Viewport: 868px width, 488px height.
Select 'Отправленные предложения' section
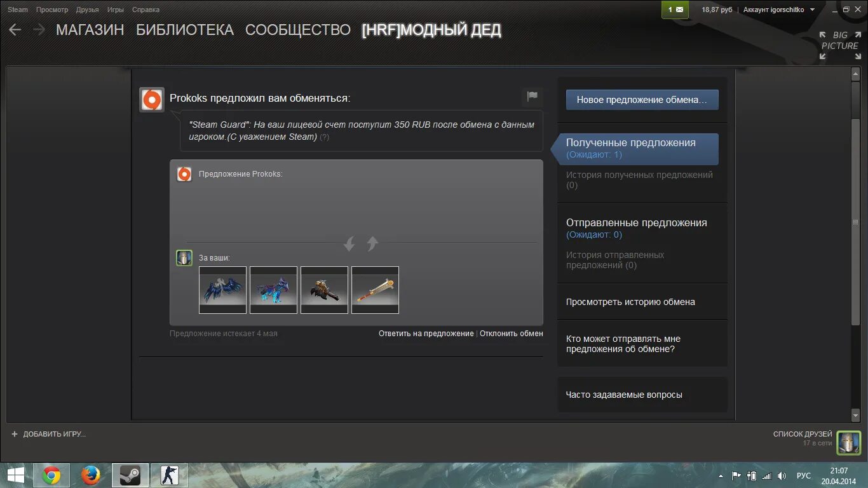tap(637, 222)
